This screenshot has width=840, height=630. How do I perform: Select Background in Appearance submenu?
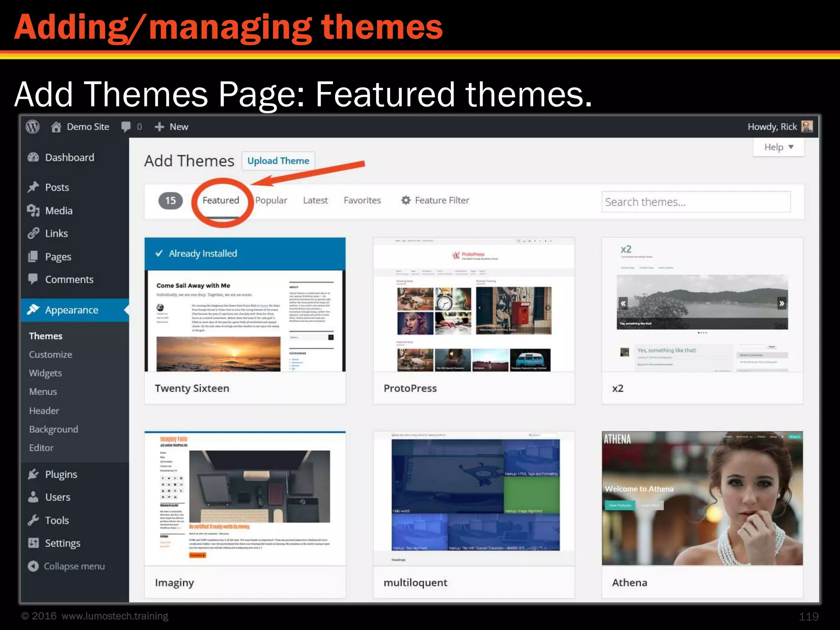(x=53, y=429)
